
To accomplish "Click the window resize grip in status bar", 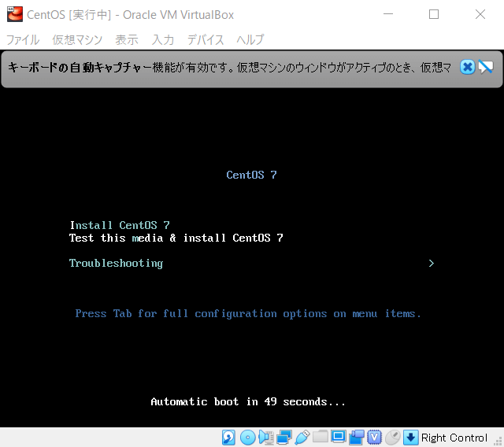I will (x=498, y=441).
